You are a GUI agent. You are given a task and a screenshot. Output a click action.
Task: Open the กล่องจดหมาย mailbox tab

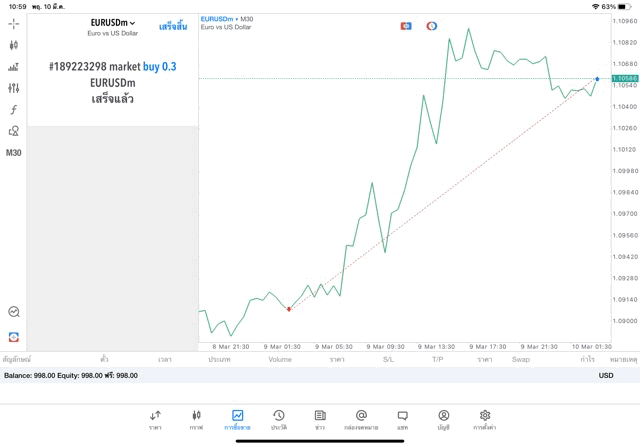coord(361,420)
